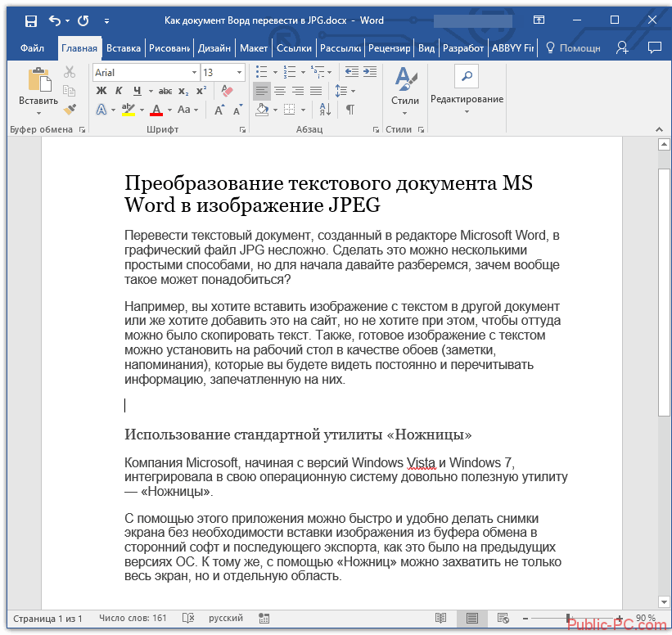Switch to the Вставка tab
This screenshot has width=672, height=635.
click(123, 48)
